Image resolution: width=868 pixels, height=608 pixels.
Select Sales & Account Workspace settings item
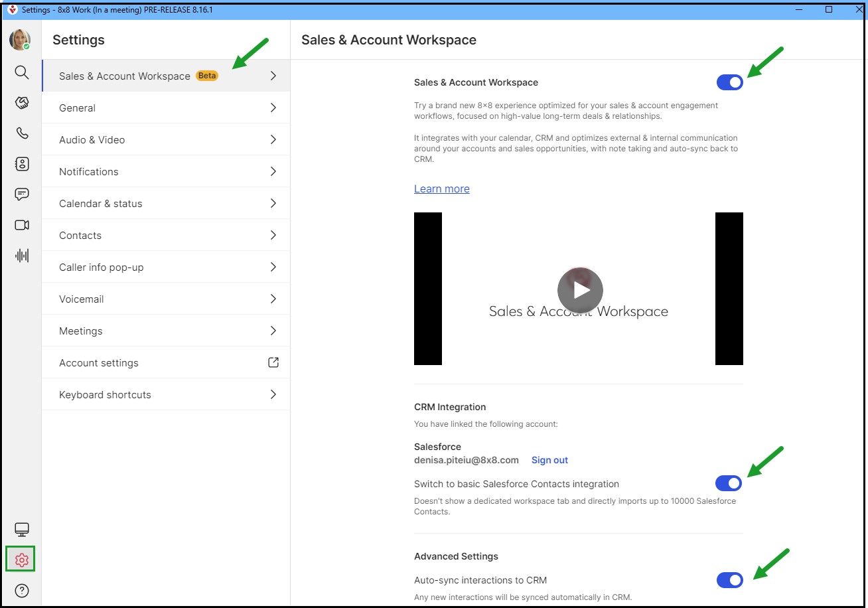pos(166,76)
